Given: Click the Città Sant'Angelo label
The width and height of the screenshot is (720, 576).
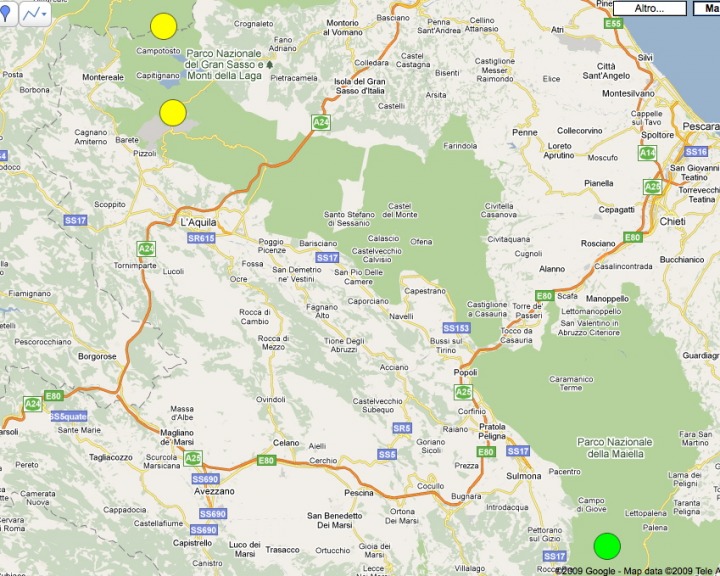Looking at the screenshot, I should point(606,71).
